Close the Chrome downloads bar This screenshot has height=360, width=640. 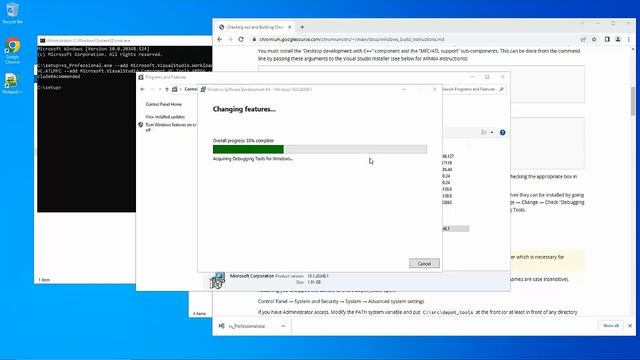click(630, 326)
